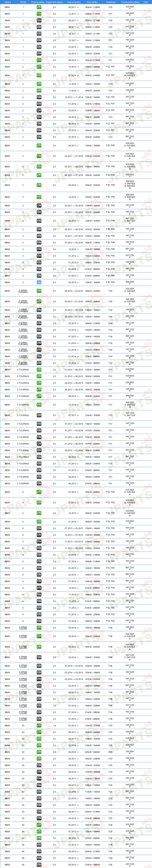Image resolution: width=152 pixels, height=868 pixels.
Task: Click the 'Opis' column header
Action: pyautogui.click(x=146, y=2)
